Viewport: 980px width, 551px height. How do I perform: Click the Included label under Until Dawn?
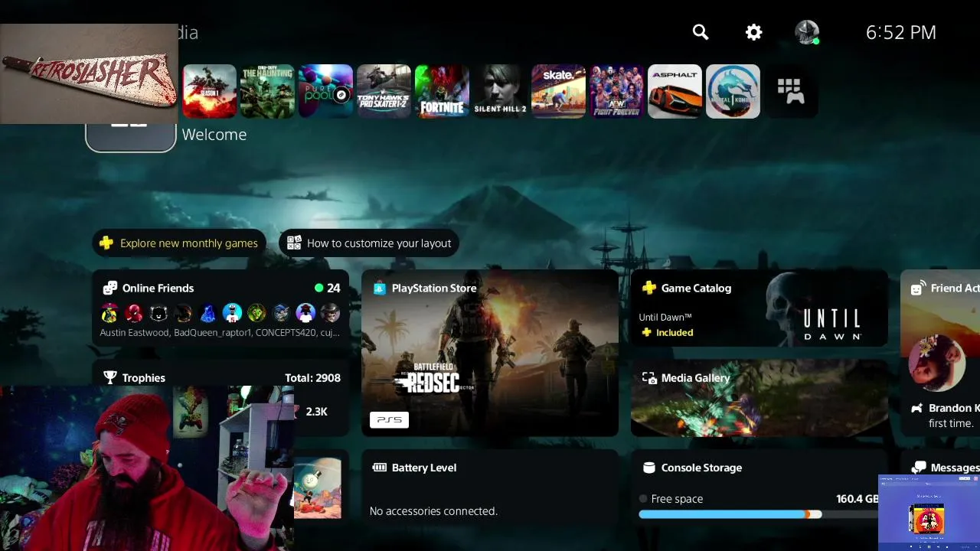[x=675, y=333]
